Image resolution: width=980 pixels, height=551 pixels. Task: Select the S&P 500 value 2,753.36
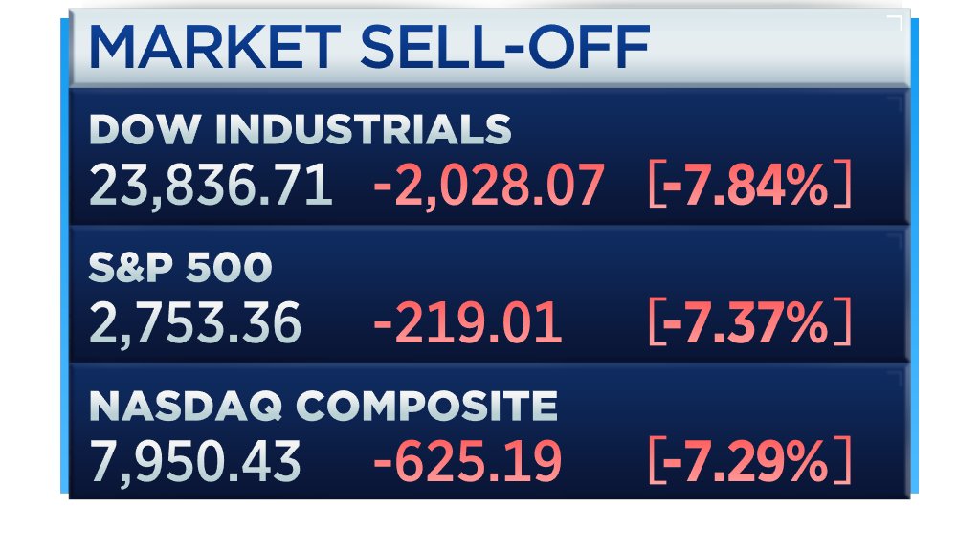(195, 323)
